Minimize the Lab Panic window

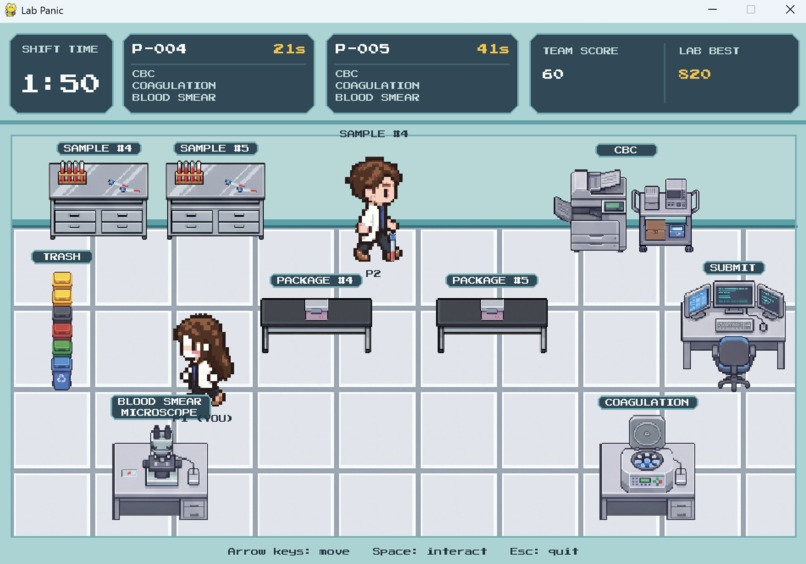712,10
